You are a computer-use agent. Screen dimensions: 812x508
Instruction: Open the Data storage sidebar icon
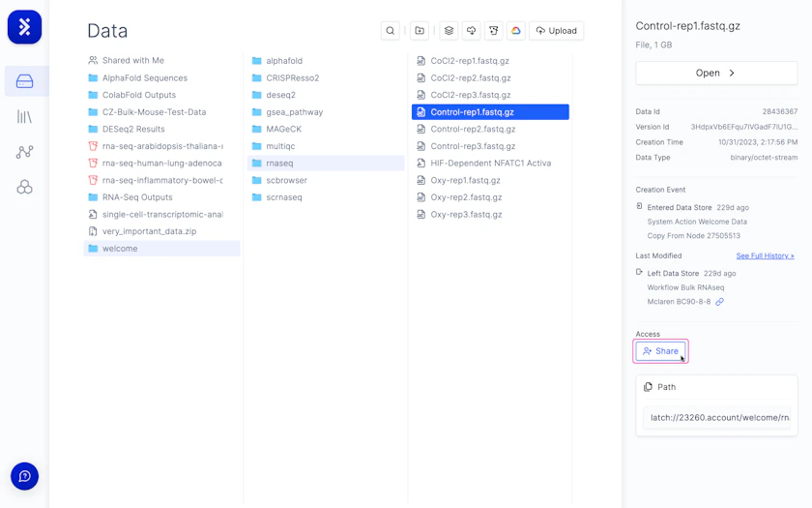(x=24, y=81)
